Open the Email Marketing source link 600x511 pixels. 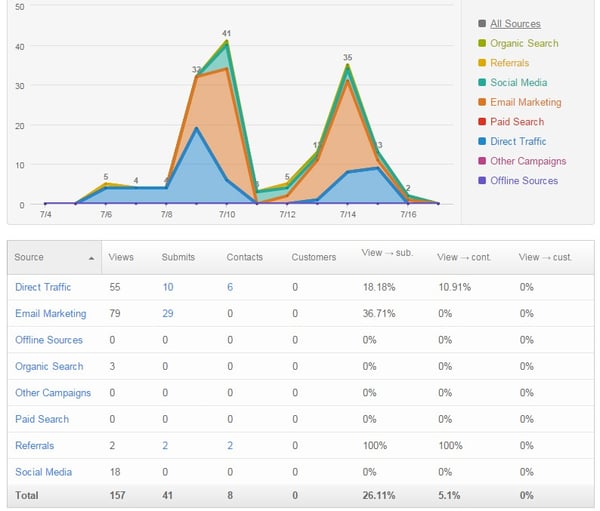pos(51,313)
